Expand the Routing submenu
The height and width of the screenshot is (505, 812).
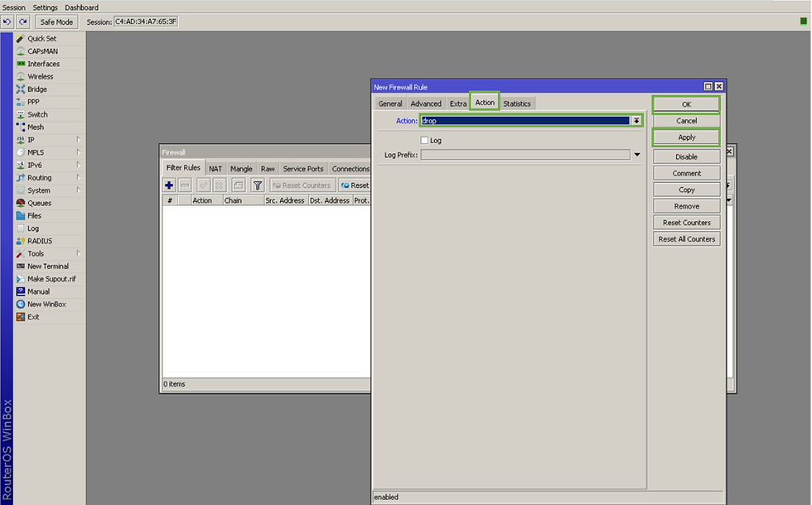coord(78,177)
